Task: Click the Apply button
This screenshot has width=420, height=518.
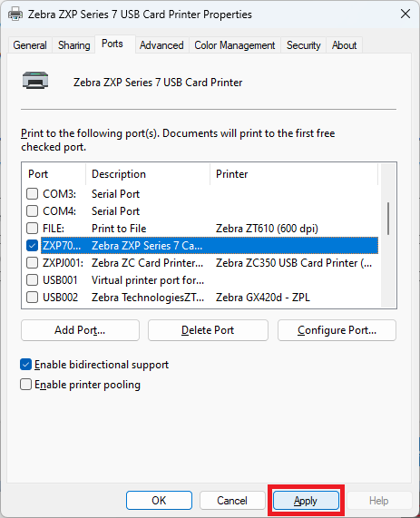Action: point(306,501)
